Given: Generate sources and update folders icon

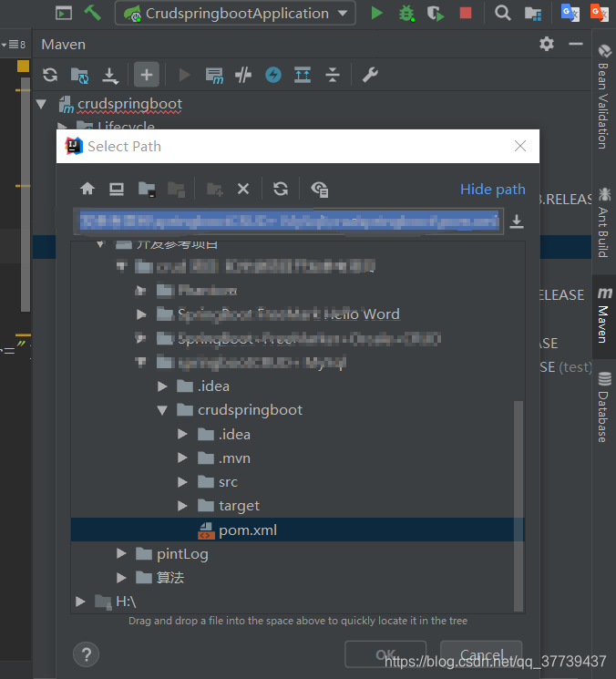Looking at the screenshot, I should (79, 76).
